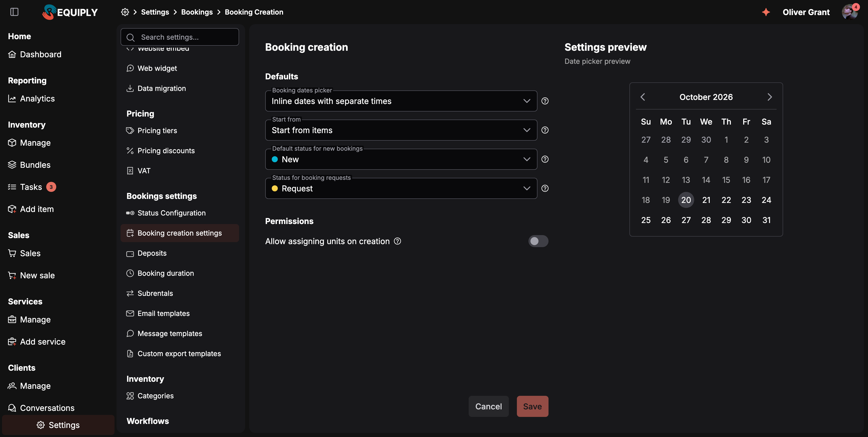Open Status for booking requests dropdown
Image resolution: width=868 pixels, height=437 pixels.
(x=401, y=188)
